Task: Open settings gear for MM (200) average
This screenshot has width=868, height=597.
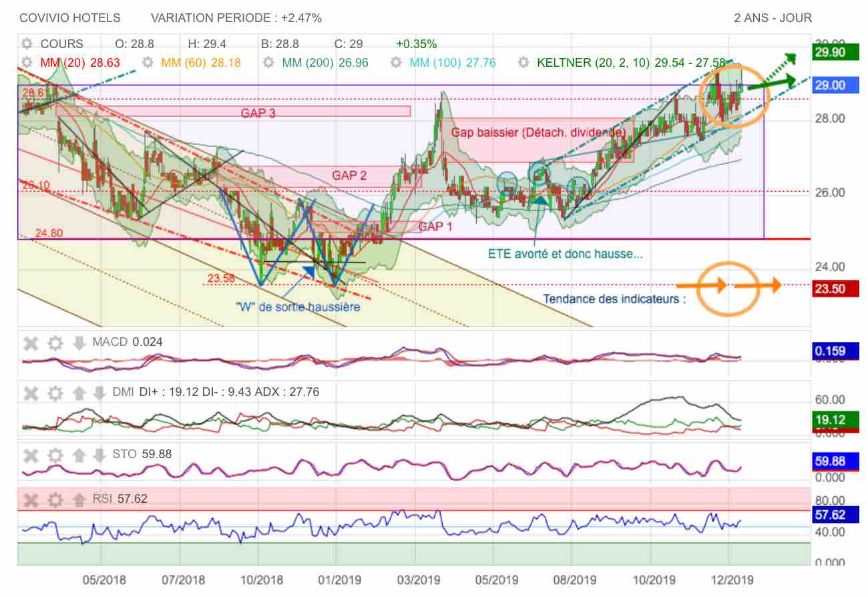Action: pos(269,63)
